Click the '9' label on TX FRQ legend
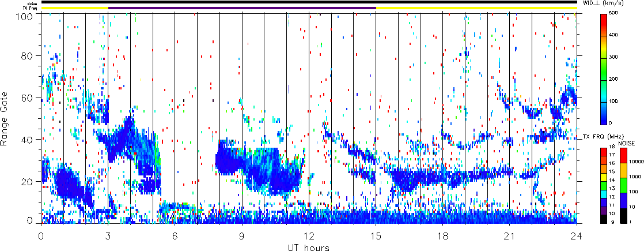644x251 pixels. tap(612, 223)
